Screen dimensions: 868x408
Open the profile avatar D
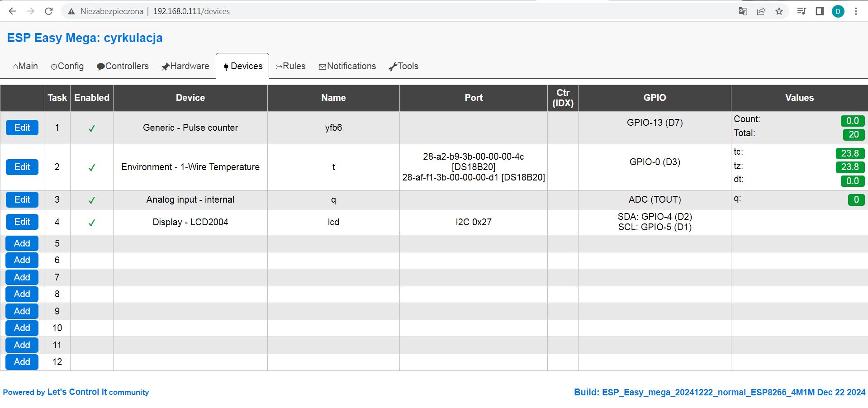(x=838, y=11)
